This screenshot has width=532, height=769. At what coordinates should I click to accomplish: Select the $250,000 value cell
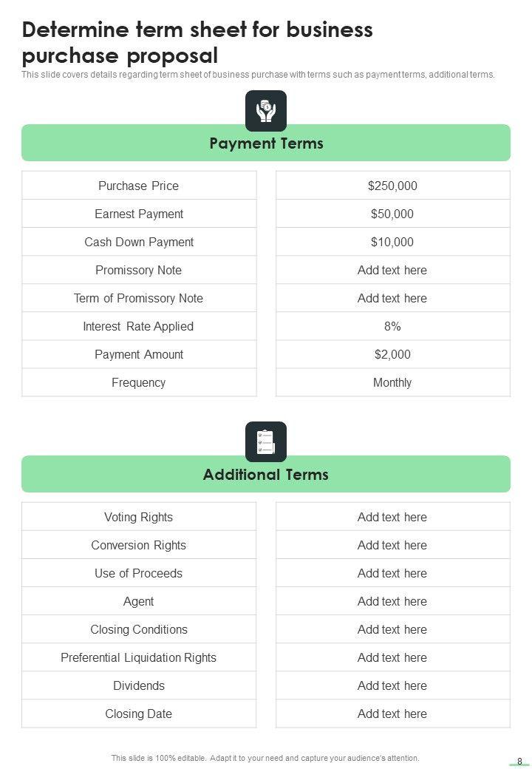coord(392,186)
